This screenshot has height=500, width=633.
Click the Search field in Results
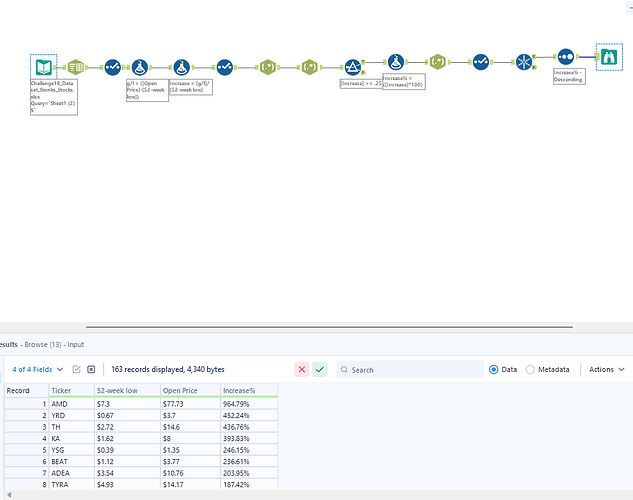pyautogui.click(x=410, y=370)
